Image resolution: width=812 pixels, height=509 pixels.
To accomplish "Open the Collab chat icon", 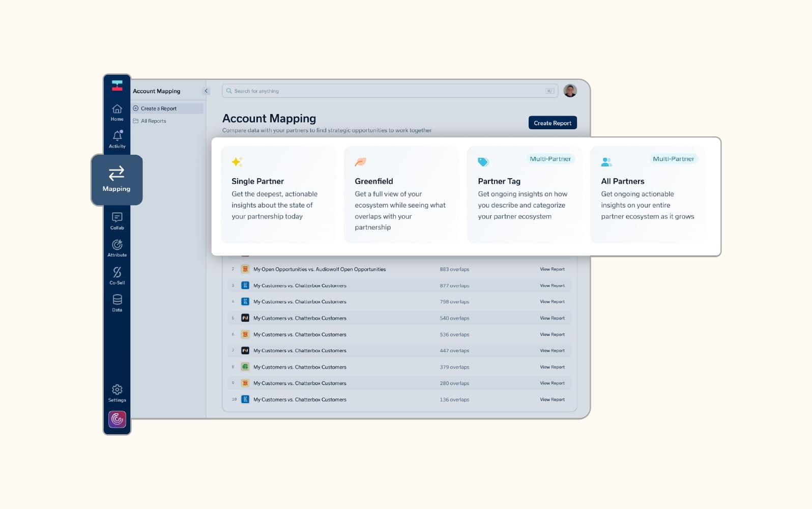I will [x=117, y=221].
